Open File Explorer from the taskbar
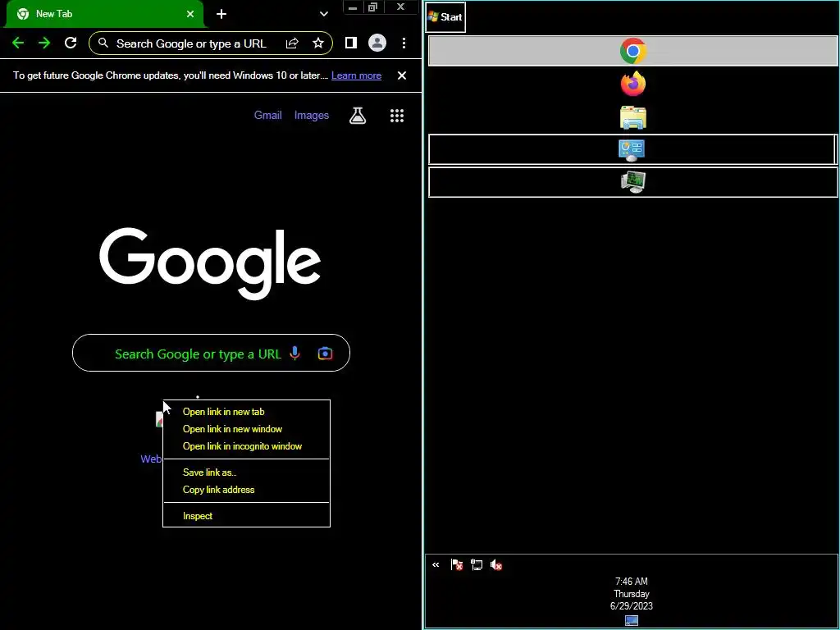This screenshot has height=630, width=840. [632, 116]
